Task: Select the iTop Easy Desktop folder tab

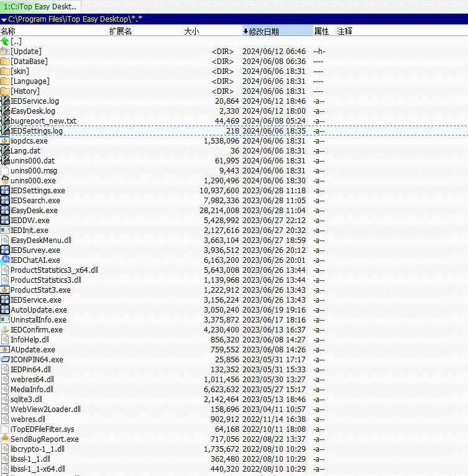Action: pyautogui.click(x=40, y=6)
